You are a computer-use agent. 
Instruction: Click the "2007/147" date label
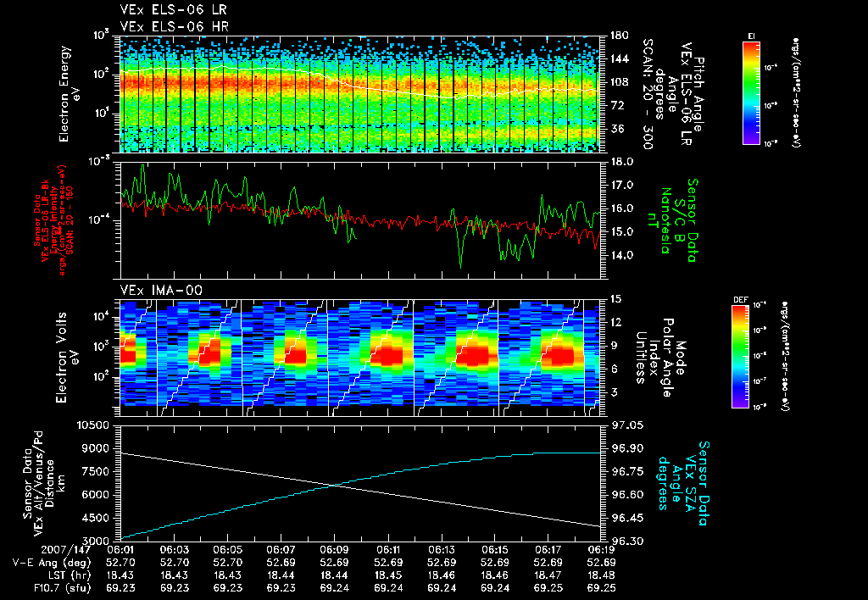[x=68, y=550]
